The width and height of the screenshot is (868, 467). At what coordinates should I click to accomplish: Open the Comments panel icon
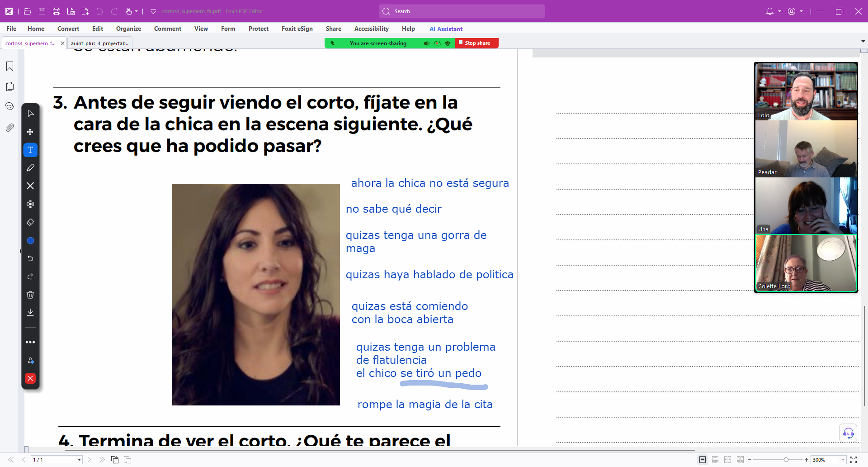(x=9, y=106)
